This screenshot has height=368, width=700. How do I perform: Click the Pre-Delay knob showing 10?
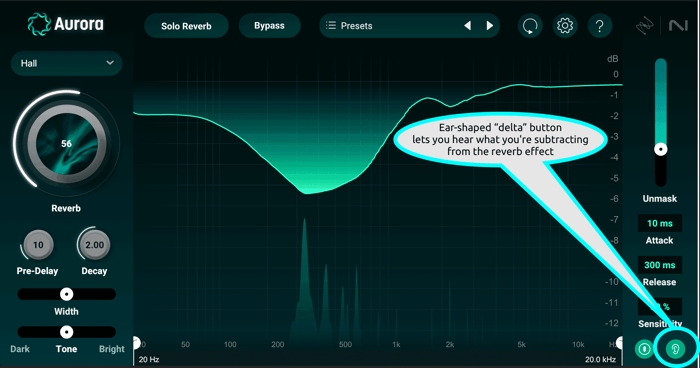pyautogui.click(x=38, y=245)
